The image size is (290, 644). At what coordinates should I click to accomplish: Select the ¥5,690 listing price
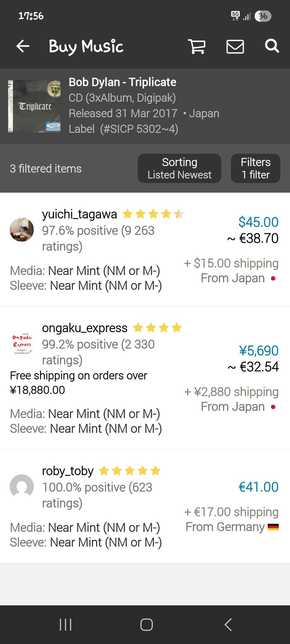[259, 351]
